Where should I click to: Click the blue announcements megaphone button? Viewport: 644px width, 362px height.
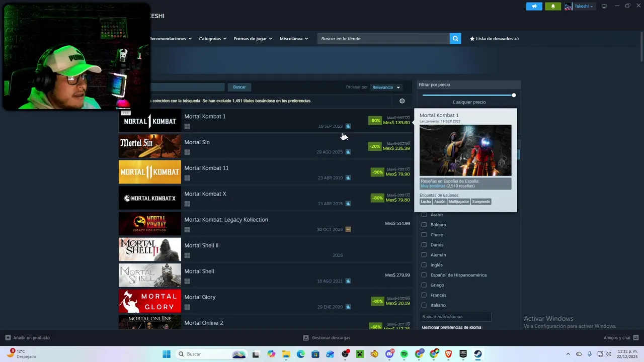tap(534, 7)
